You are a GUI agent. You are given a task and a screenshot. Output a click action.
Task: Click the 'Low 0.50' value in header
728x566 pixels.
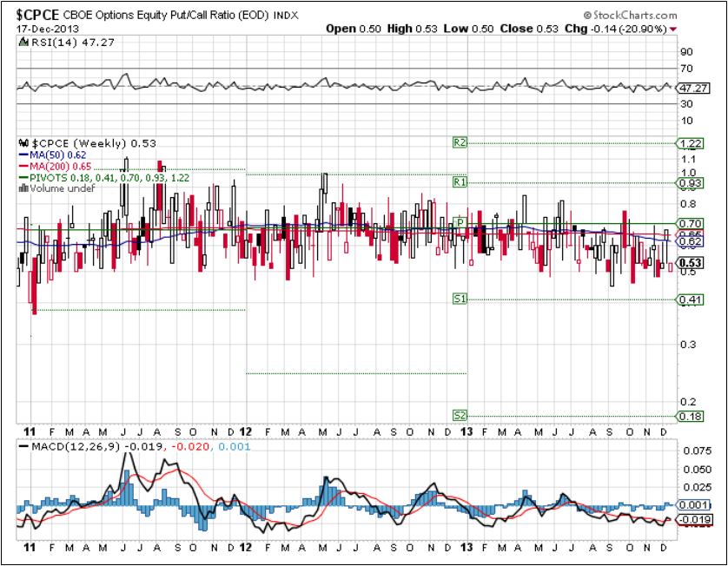[x=468, y=29]
